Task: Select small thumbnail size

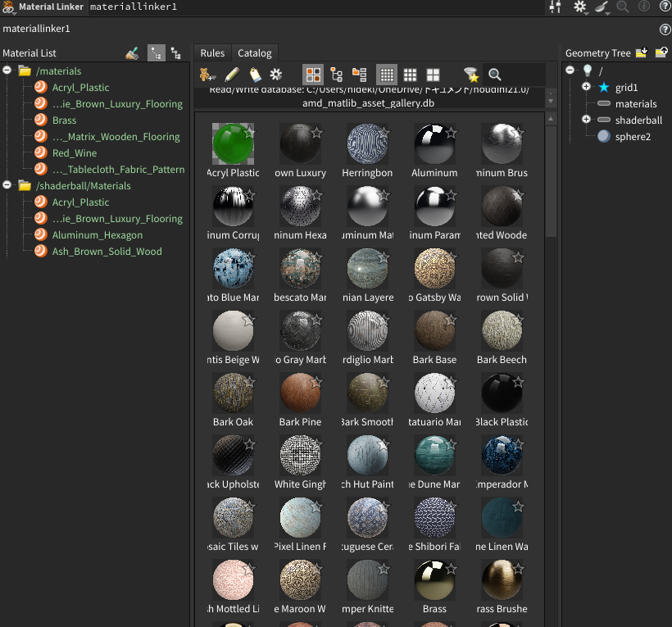Action: pyautogui.click(x=387, y=75)
